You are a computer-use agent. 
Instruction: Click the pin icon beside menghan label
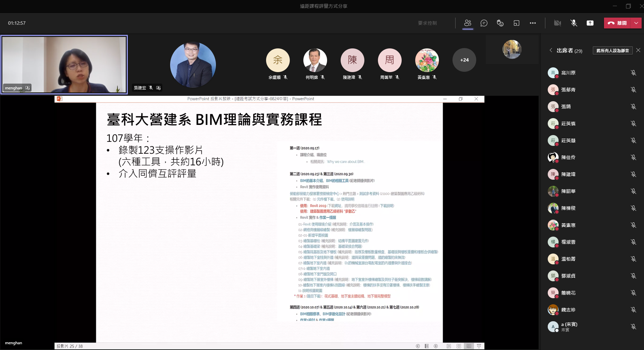tap(27, 88)
